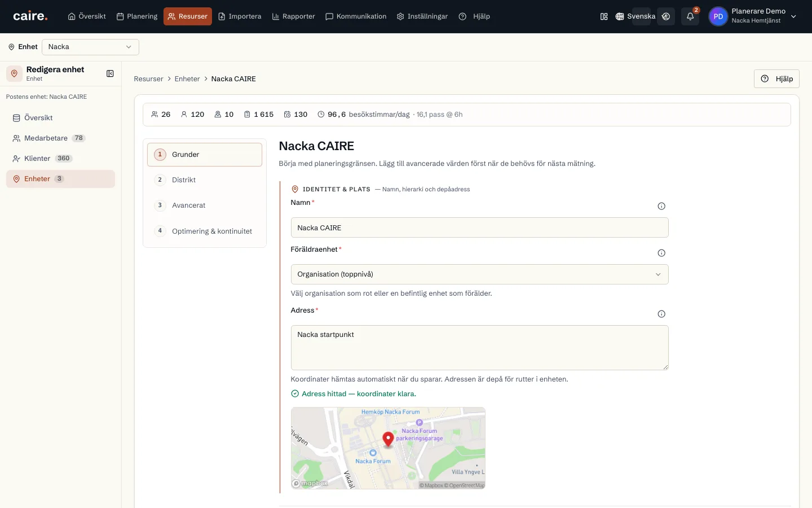Viewport: 812px width, 508px height.
Task: Click the Resurser breadcrumb link
Action: pos(148,79)
